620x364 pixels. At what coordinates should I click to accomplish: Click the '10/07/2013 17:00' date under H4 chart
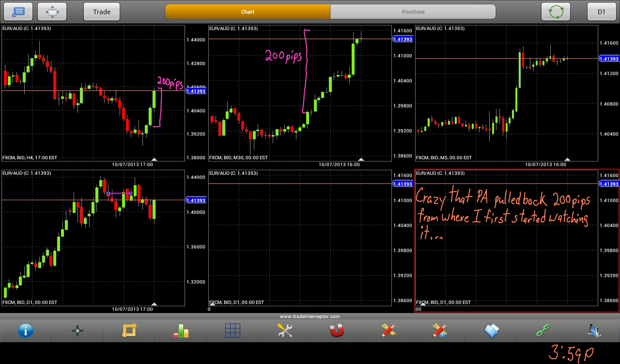pos(132,165)
